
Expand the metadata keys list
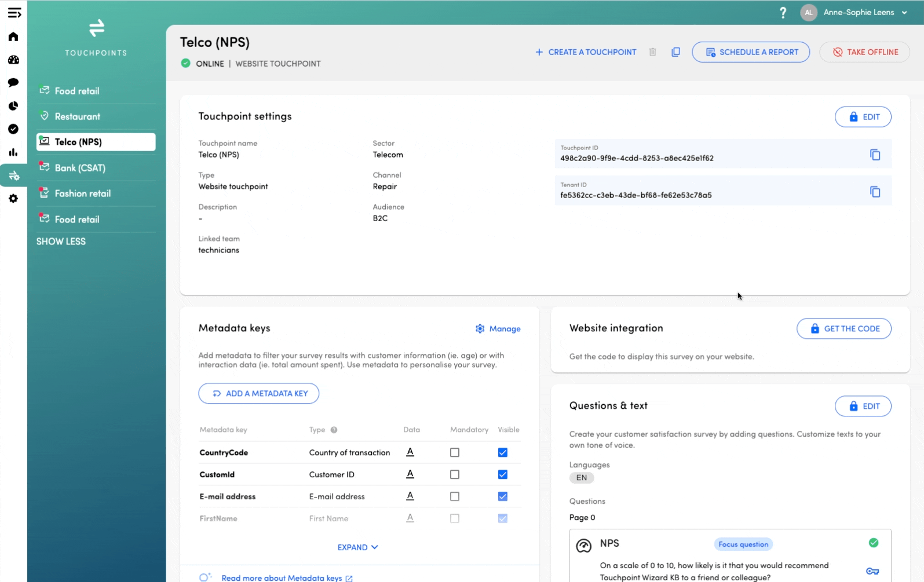click(357, 547)
